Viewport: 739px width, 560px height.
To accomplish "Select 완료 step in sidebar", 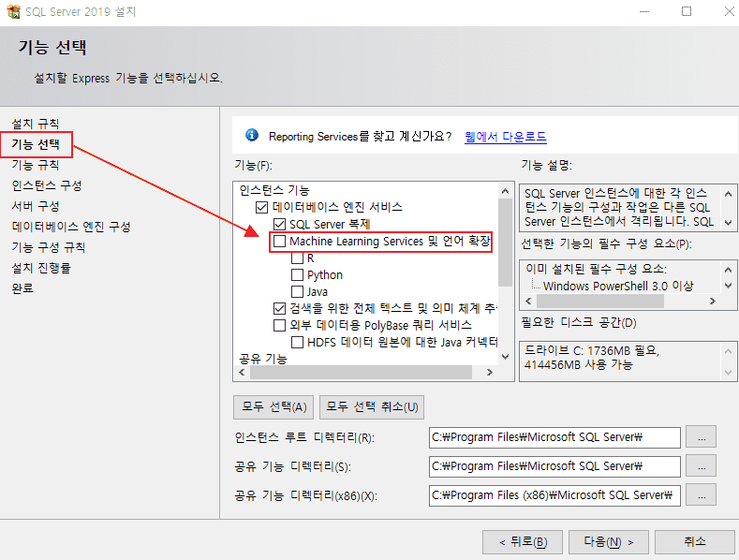I will coord(22,288).
